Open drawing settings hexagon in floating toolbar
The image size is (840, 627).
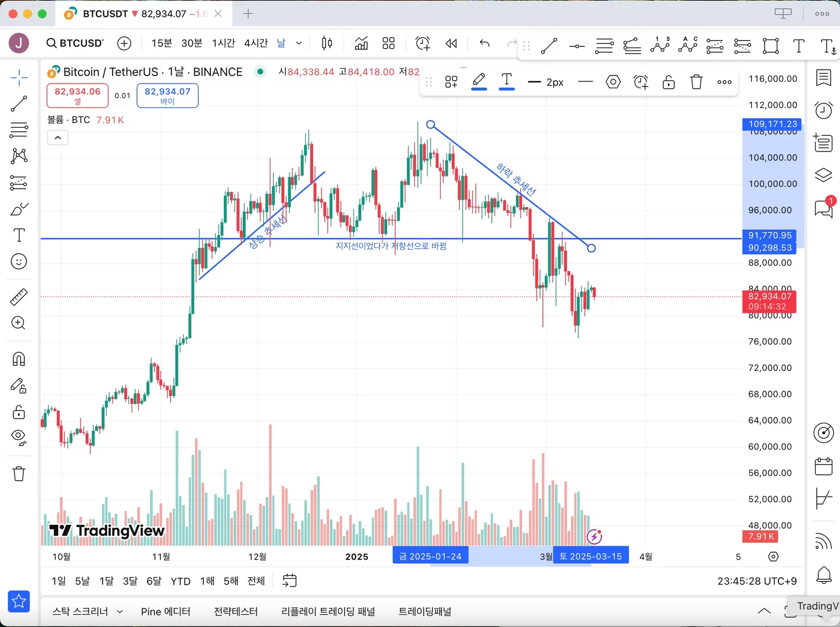[613, 82]
